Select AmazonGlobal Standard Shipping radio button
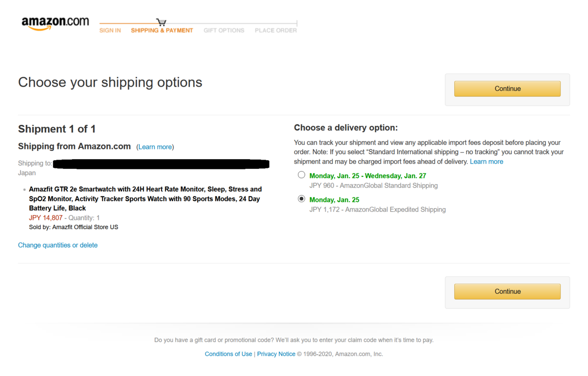Screen dimensions: 588x376 [x=301, y=175]
